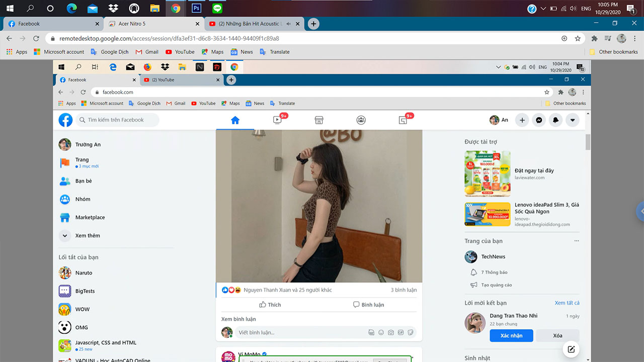Open the Xem bình luận link
Viewport: 644px width, 362px height.
point(238,319)
